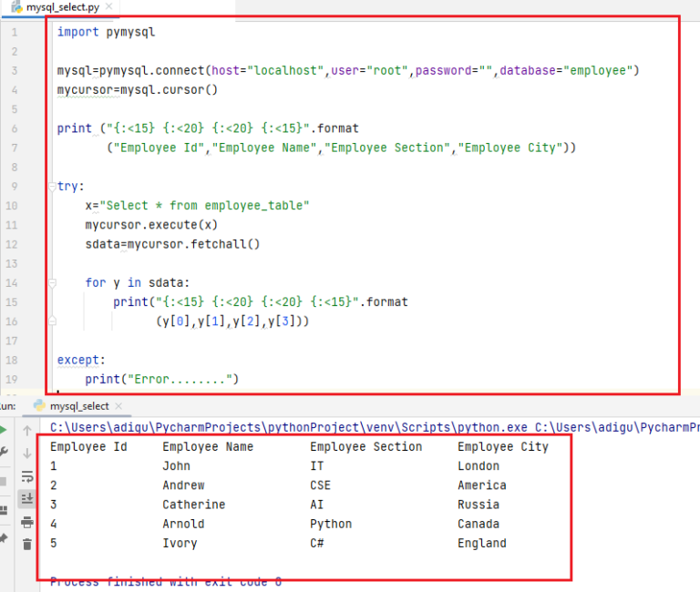
Task: Click "Employee Section" string on line 7
Action: tap(387, 148)
